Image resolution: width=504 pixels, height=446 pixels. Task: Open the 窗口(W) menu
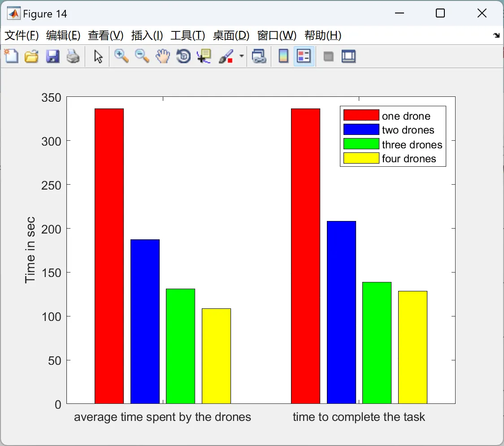coord(277,35)
